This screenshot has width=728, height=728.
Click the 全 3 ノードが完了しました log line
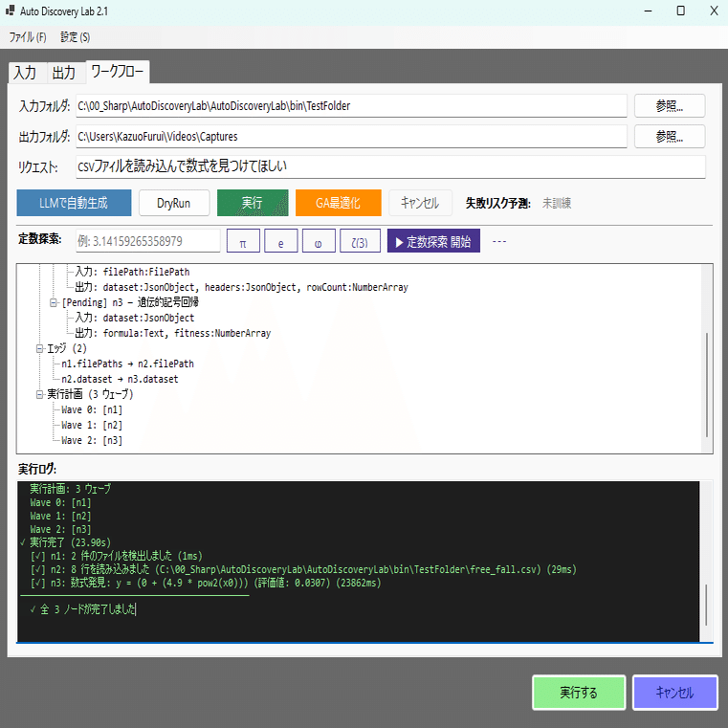coord(82,609)
